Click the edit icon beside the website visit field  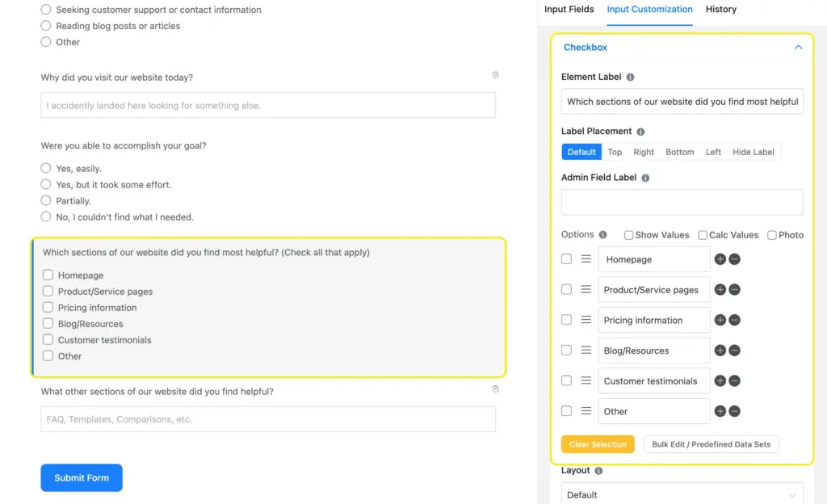point(495,74)
